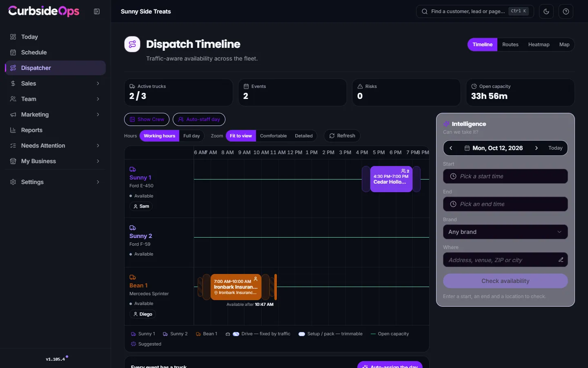Click the Today button in date picker
This screenshot has height=368, width=588.
click(555, 148)
